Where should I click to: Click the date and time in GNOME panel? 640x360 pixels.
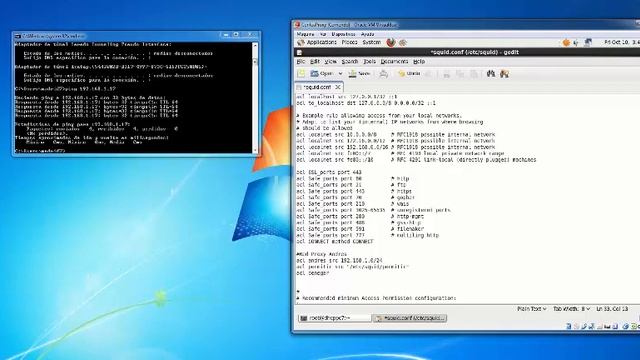coord(622,42)
